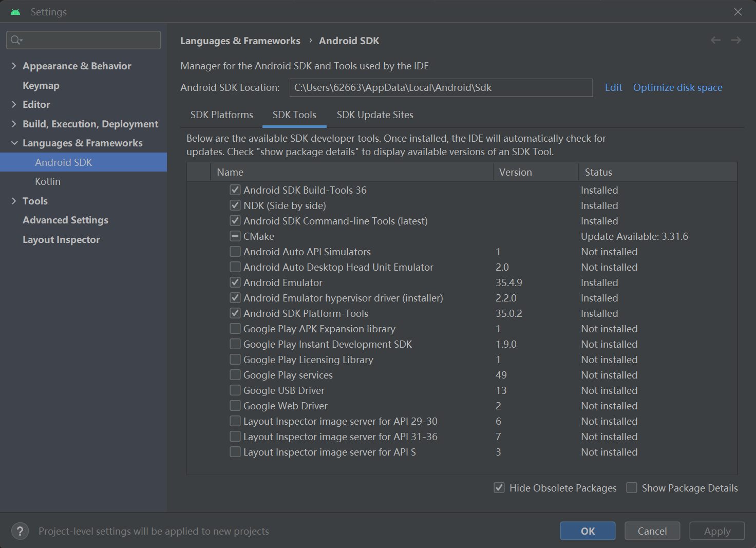Check Google USB Driver

pyautogui.click(x=235, y=390)
